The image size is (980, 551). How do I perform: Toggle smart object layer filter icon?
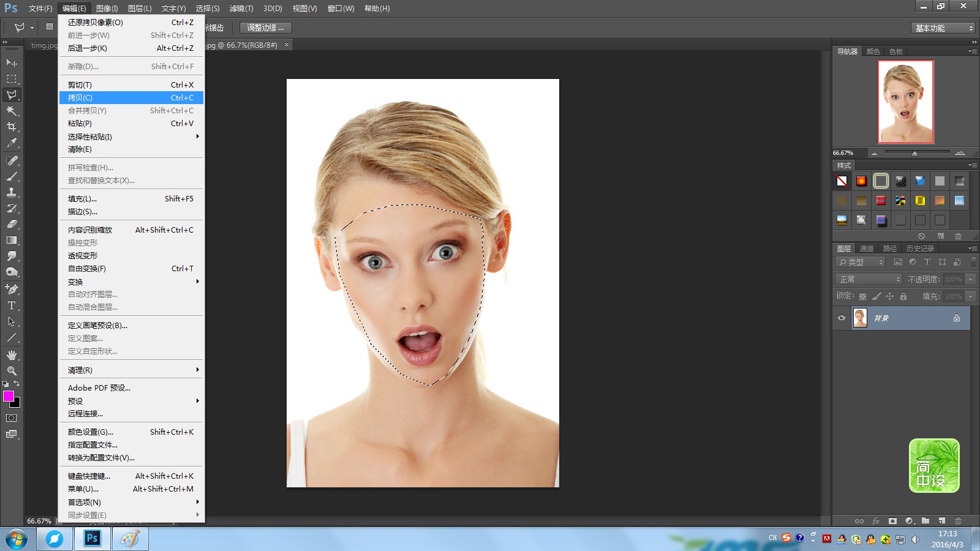[x=957, y=262]
